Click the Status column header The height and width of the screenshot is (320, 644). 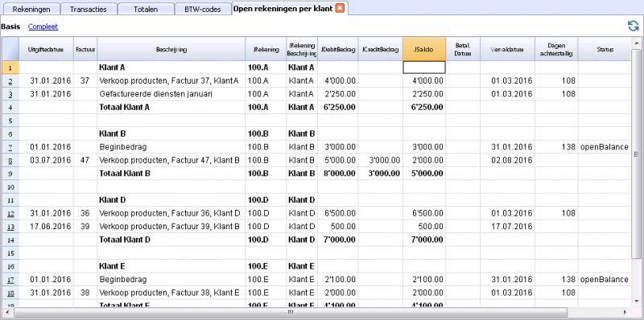(x=605, y=49)
